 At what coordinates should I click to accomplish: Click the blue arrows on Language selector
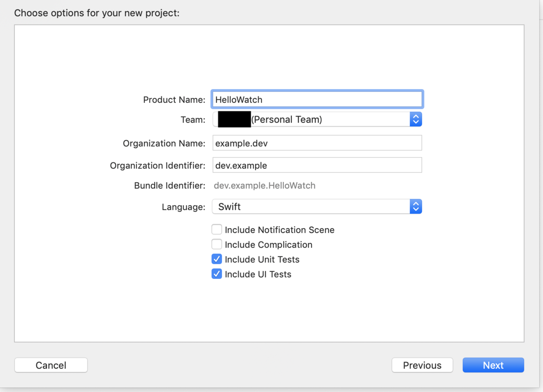[x=415, y=207]
